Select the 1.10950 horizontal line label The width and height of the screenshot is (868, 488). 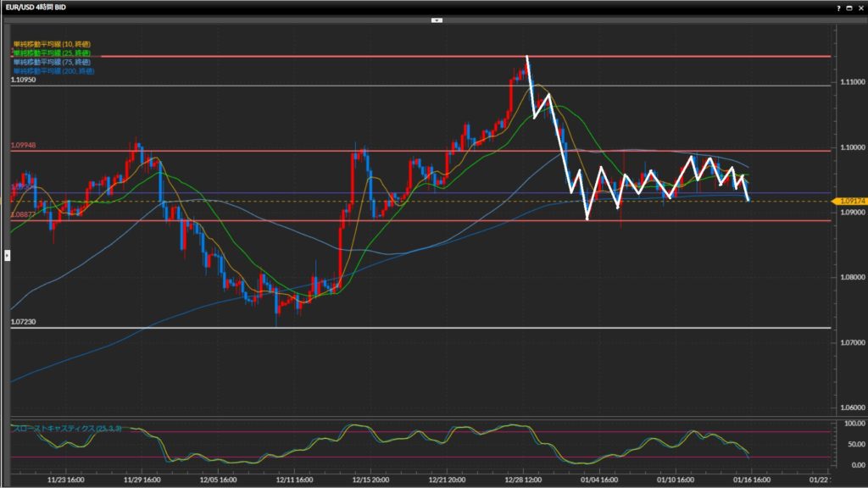point(25,80)
